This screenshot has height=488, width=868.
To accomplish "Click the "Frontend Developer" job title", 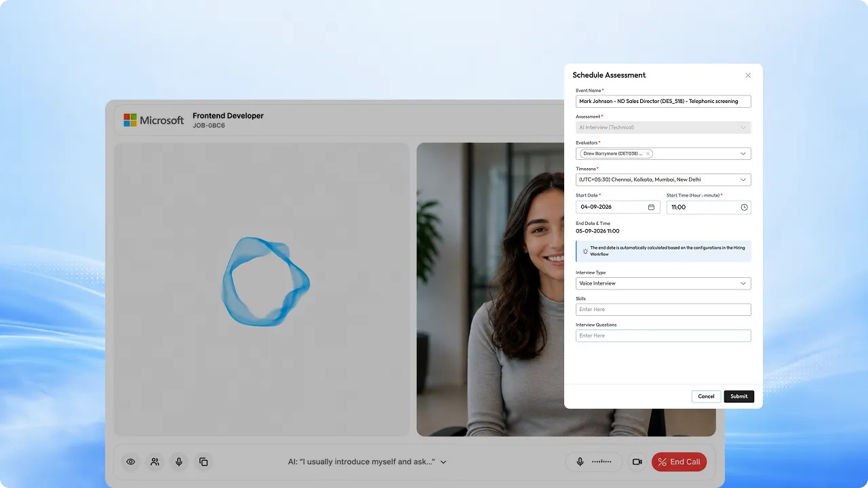I will pyautogui.click(x=228, y=116).
